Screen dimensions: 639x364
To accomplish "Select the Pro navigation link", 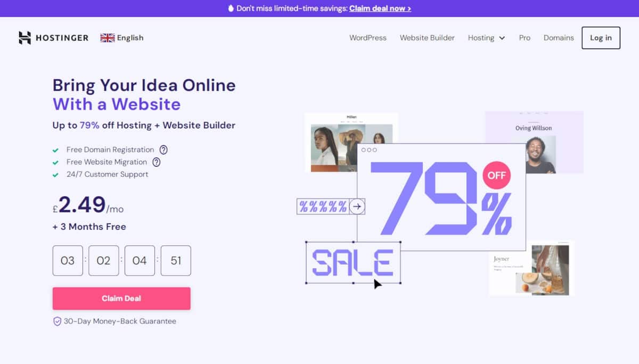I will [525, 38].
